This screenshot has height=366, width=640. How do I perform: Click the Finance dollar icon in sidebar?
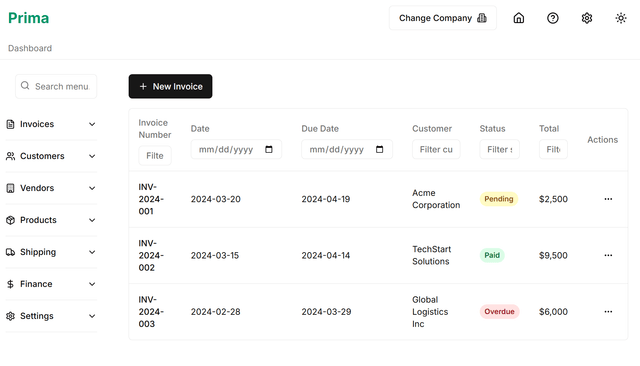11,284
